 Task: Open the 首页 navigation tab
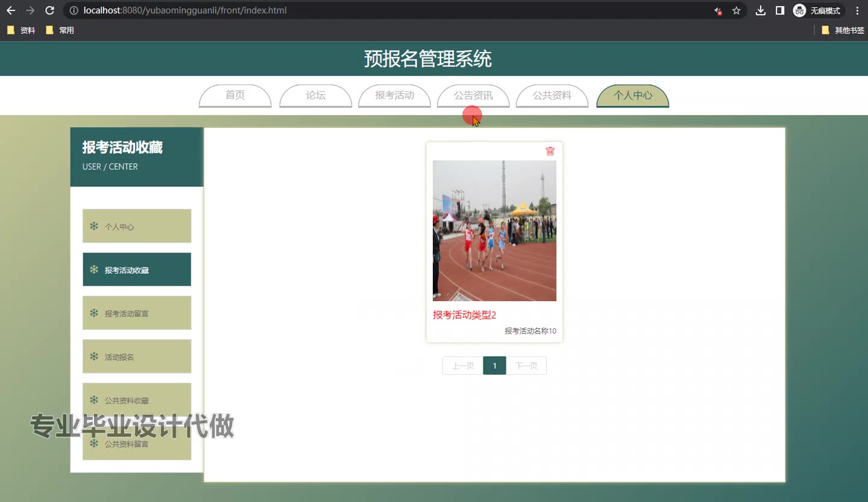[235, 95]
